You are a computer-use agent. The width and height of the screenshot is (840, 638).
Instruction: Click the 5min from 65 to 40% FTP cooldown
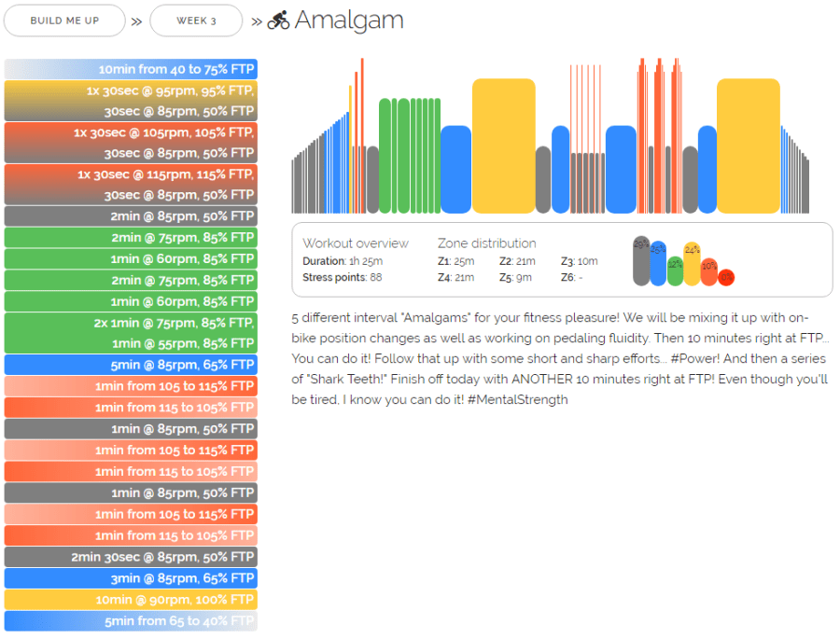coord(131,621)
